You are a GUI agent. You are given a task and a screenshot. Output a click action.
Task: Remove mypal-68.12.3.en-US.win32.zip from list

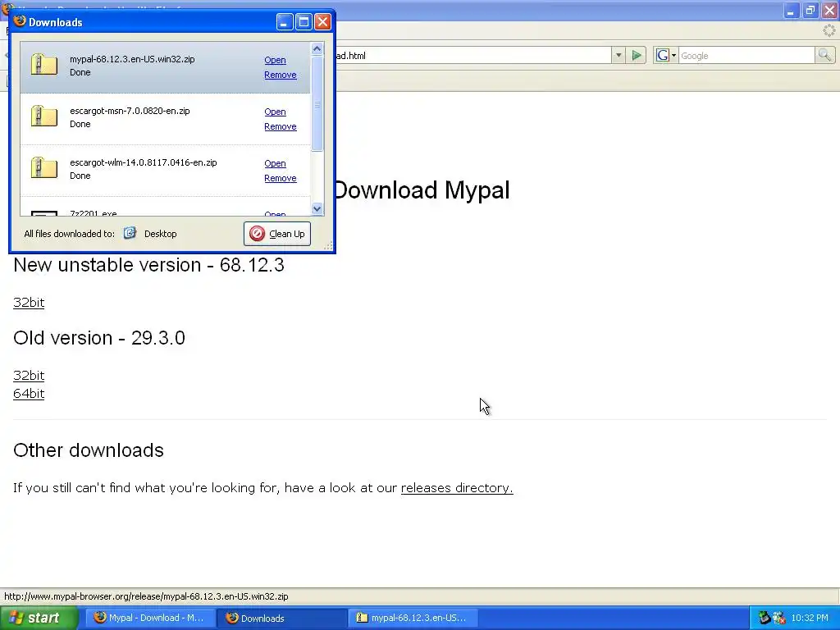click(281, 75)
